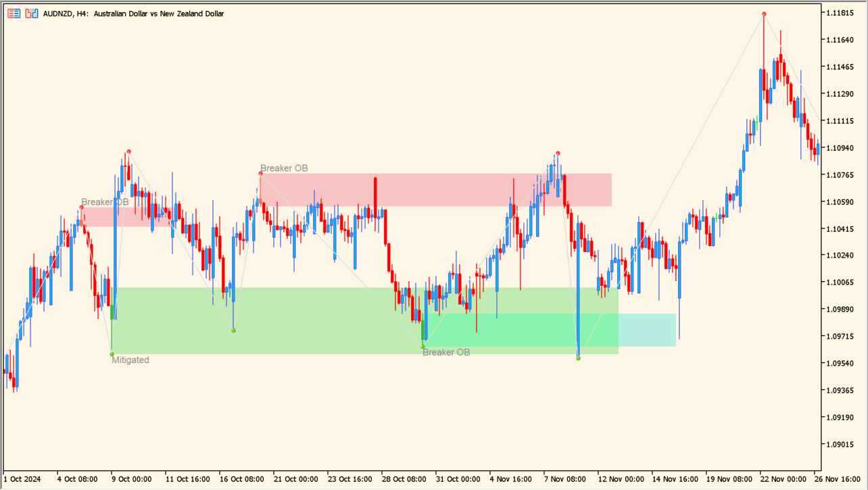Select the Breaker OB label near 9 Oct
The height and width of the screenshot is (490, 868).
pyautogui.click(x=105, y=201)
